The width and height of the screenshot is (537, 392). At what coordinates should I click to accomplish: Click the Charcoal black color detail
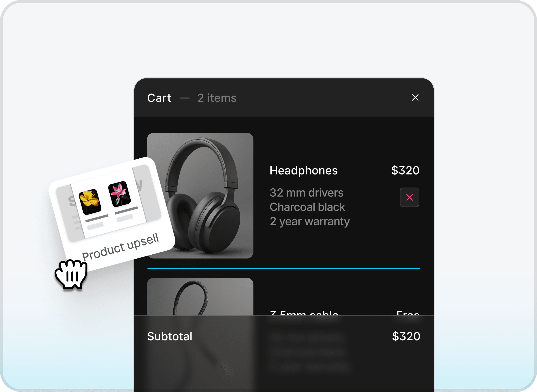307,207
